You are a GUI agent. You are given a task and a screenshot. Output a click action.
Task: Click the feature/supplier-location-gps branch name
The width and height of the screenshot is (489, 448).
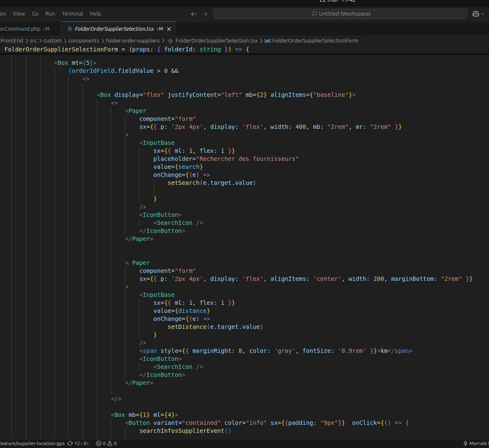point(32,443)
